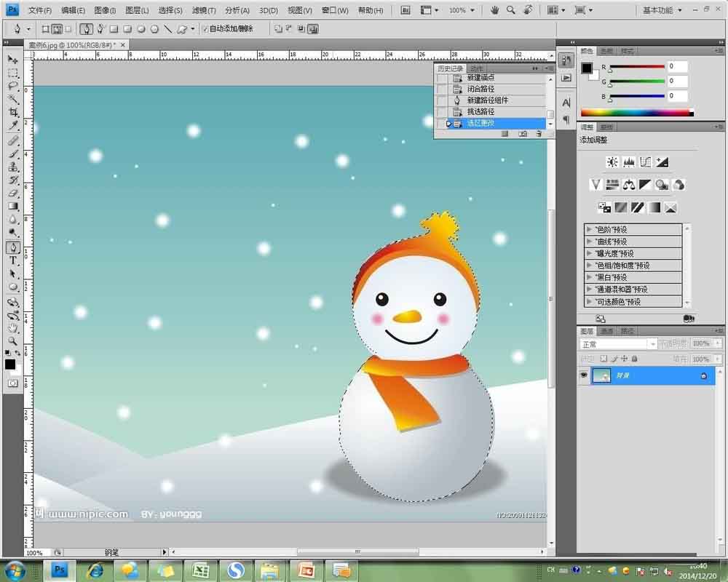Expand the "色阶"预设 preset list

click(588, 230)
